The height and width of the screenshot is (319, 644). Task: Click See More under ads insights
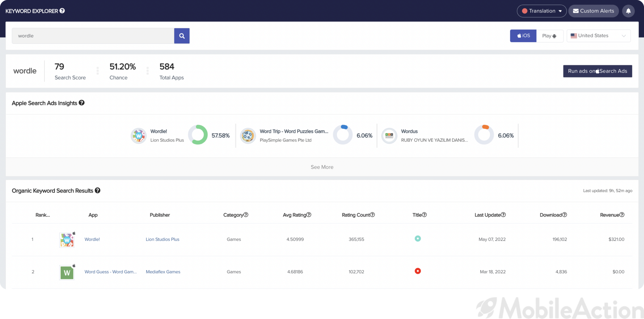click(x=322, y=167)
